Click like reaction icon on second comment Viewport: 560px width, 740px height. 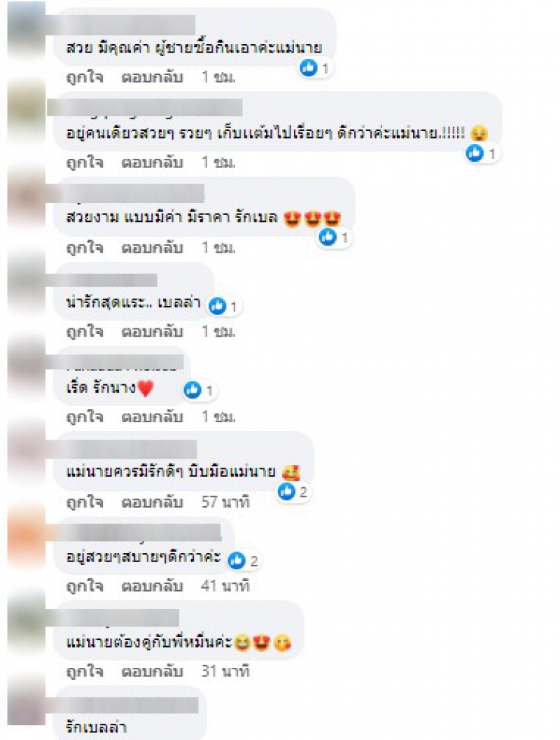[x=475, y=153]
